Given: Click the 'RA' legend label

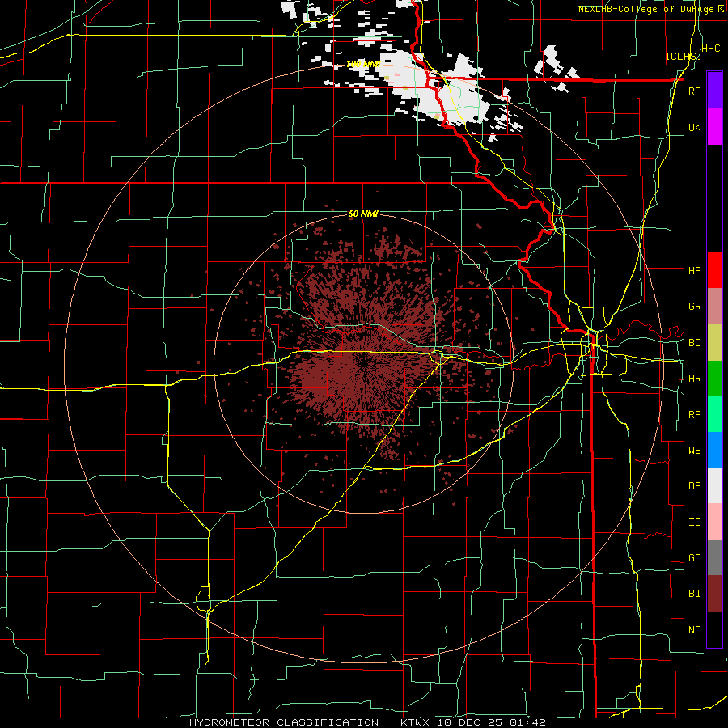Looking at the screenshot, I should point(694,415).
